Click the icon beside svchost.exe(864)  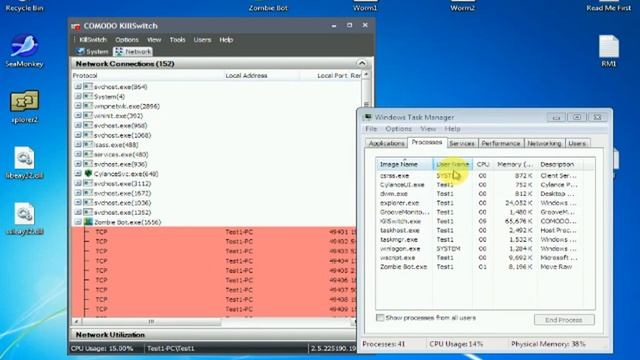coord(88,87)
